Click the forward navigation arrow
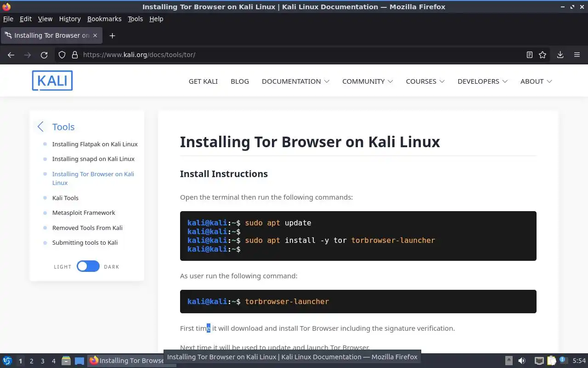Viewport: 588px width, 368px height. (x=28, y=55)
